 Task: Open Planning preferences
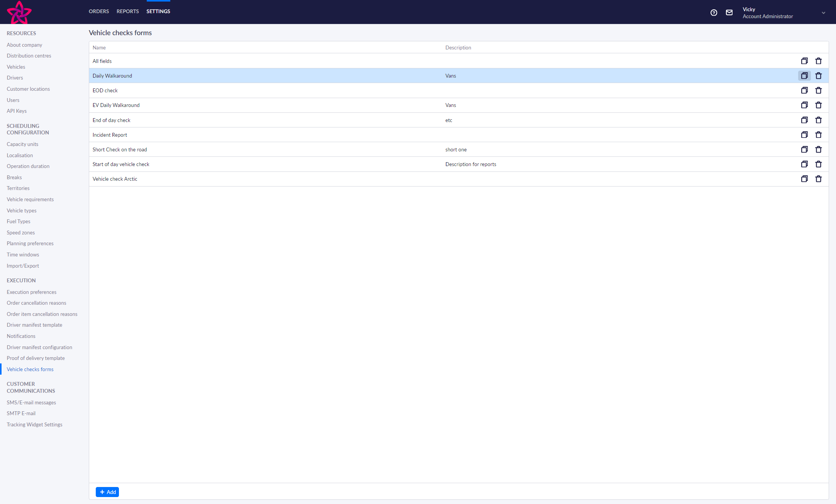tap(30, 243)
